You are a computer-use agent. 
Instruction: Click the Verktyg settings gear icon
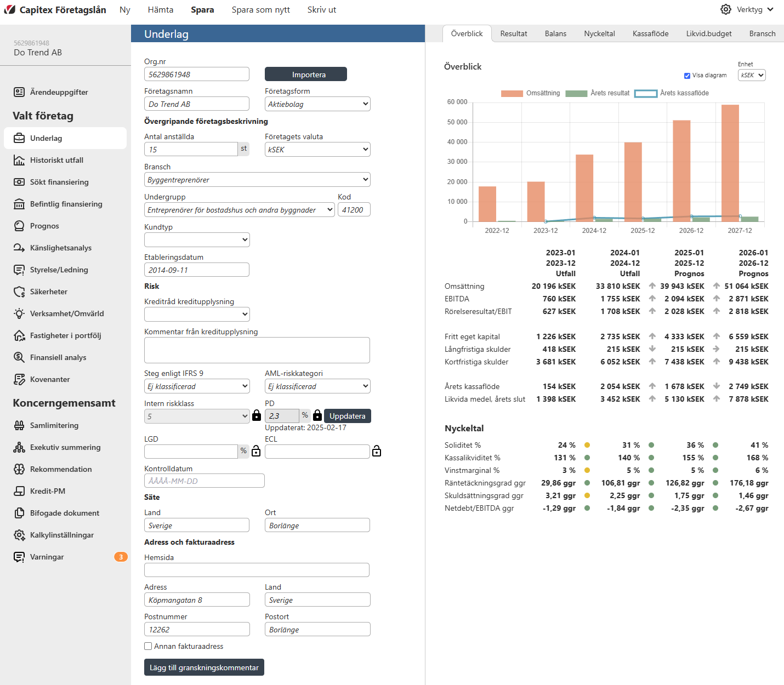pos(726,9)
